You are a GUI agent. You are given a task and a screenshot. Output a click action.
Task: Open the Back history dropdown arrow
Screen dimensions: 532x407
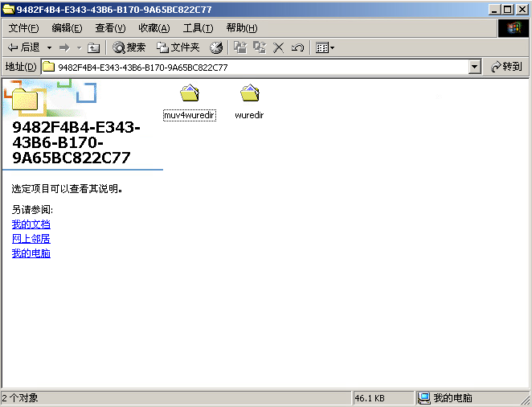(x=49, y=48)
